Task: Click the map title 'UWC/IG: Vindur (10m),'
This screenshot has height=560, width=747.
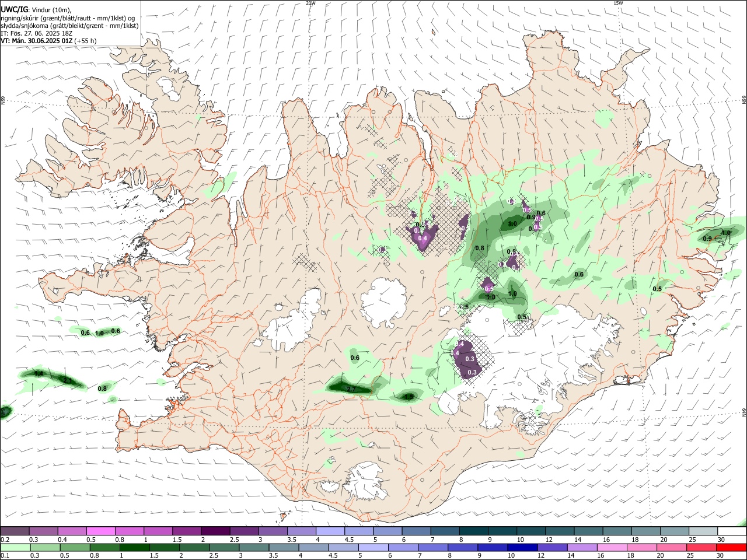Action: click(x=36, y=10)
